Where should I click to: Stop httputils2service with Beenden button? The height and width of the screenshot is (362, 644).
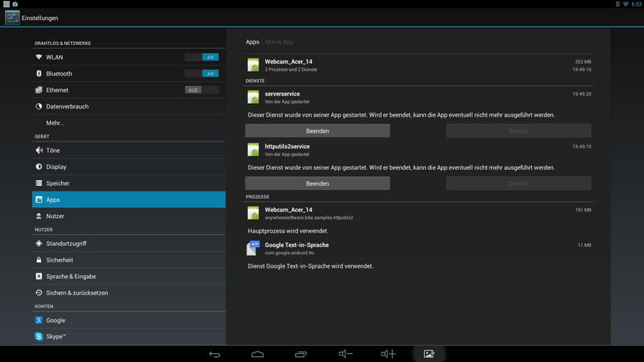(x=317, y=183)
